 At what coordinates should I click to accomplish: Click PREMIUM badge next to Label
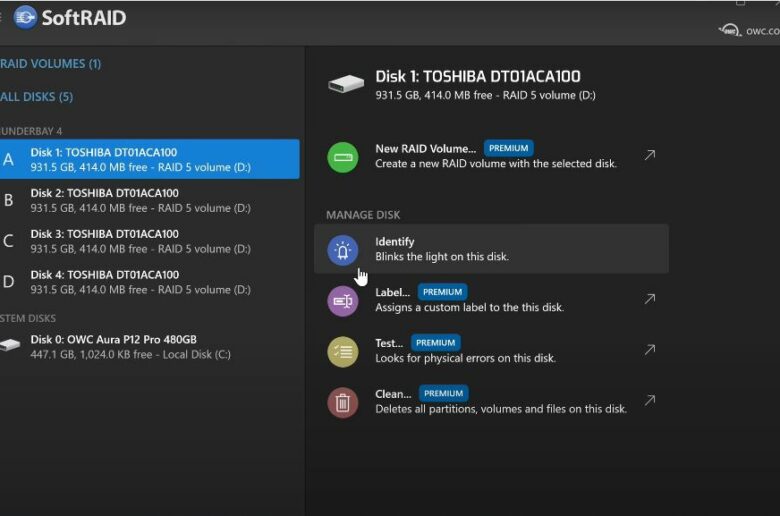(442, 292)
